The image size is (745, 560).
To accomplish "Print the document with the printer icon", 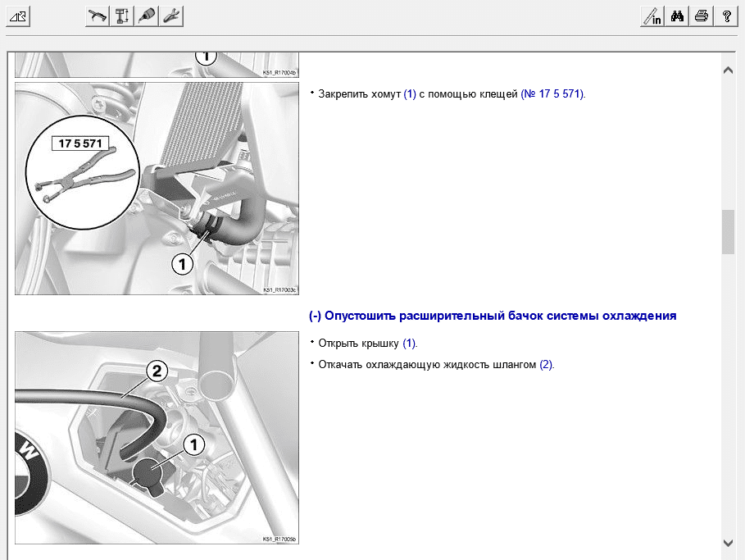I will pyautogui.click(x=702, y=16).
